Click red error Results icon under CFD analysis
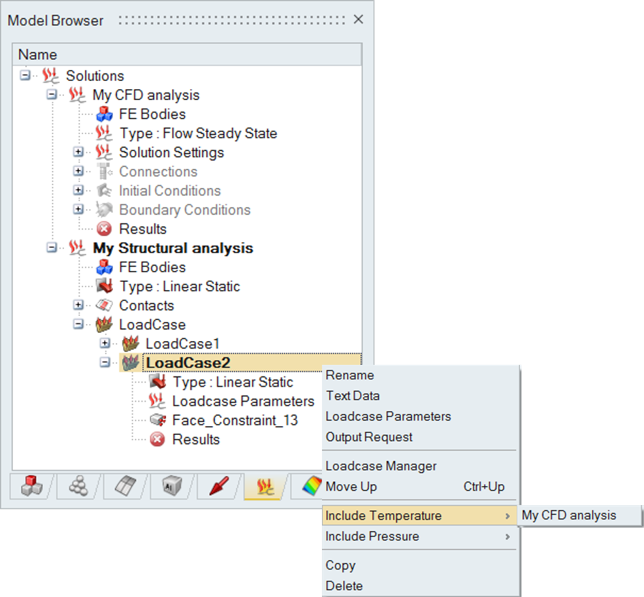Viewport: 644px width, 597px height. [104, 229]
